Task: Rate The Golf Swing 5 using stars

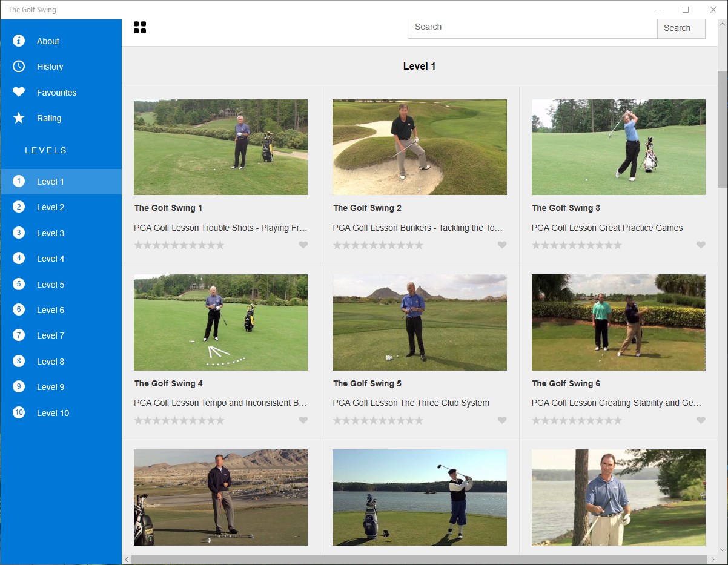Action: click(x=378, y=420)
